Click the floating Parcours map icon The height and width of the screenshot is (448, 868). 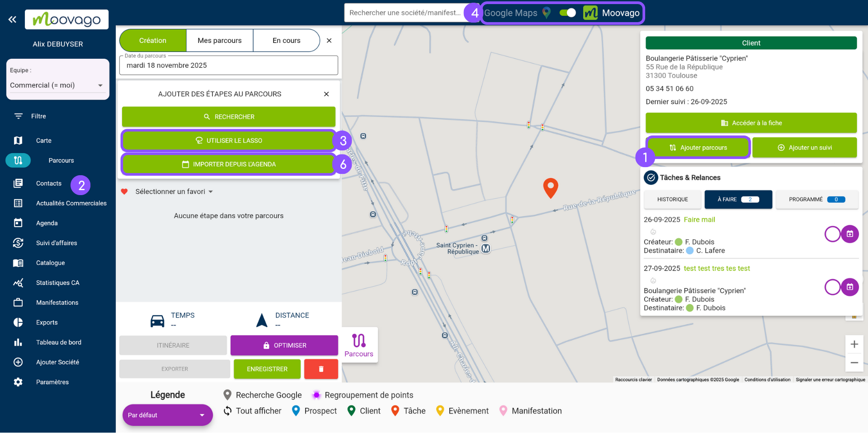point(359,345)
